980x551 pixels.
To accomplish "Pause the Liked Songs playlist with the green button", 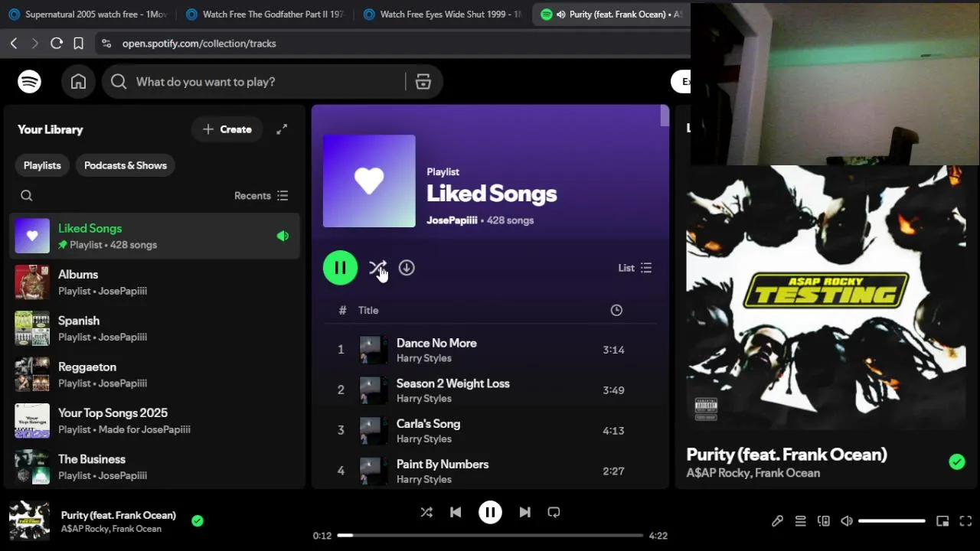I will coord(340,268).
